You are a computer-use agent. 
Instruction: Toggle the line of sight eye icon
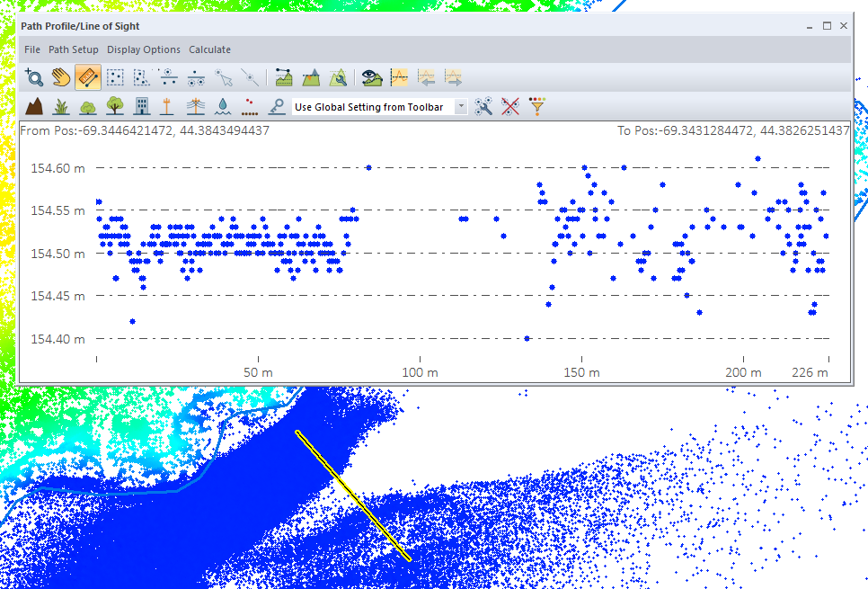point(371,78)
